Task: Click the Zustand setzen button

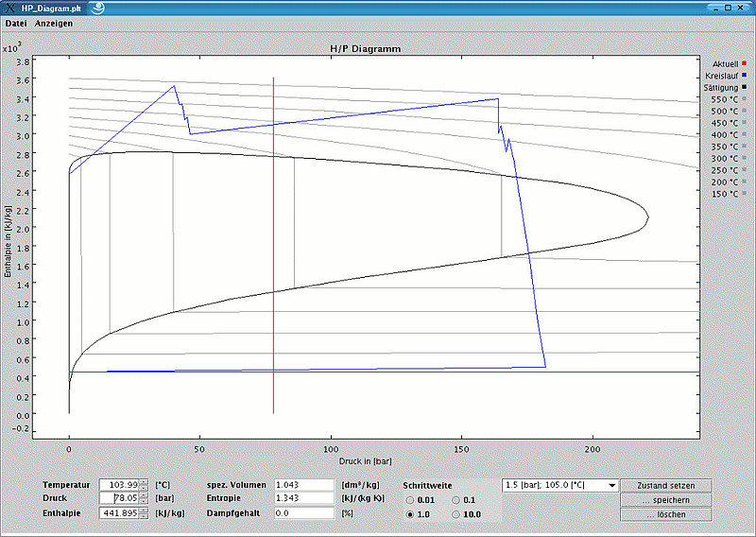Action: [x=666, y=485]
